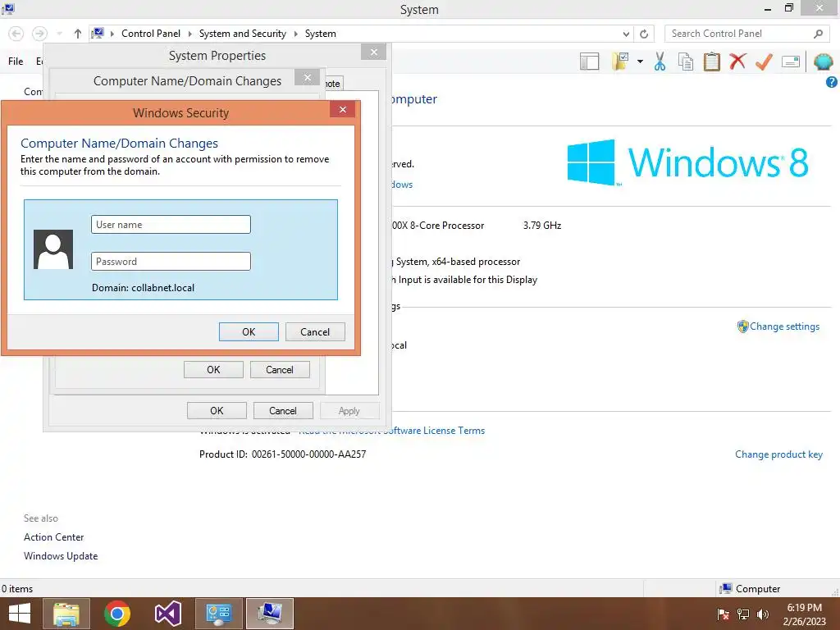The height and width of the screenshot is (630, 840).
Task: Click OK in Windows Security dialog
Action: tap(249, 331)
